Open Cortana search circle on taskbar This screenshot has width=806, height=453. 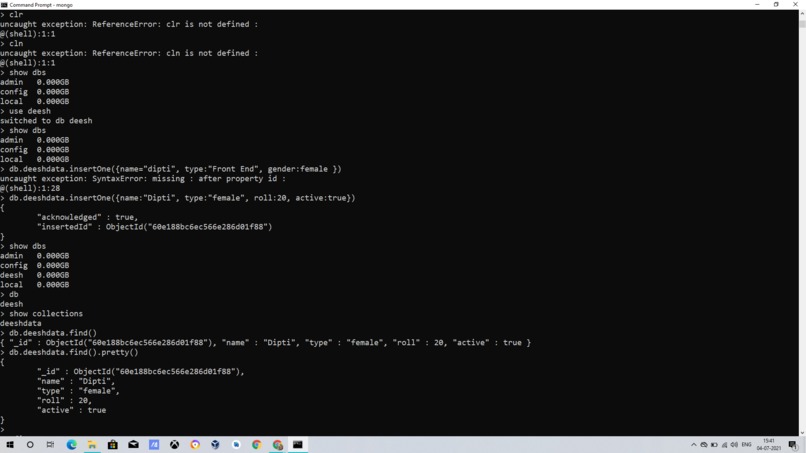click(x=30, y=445)
